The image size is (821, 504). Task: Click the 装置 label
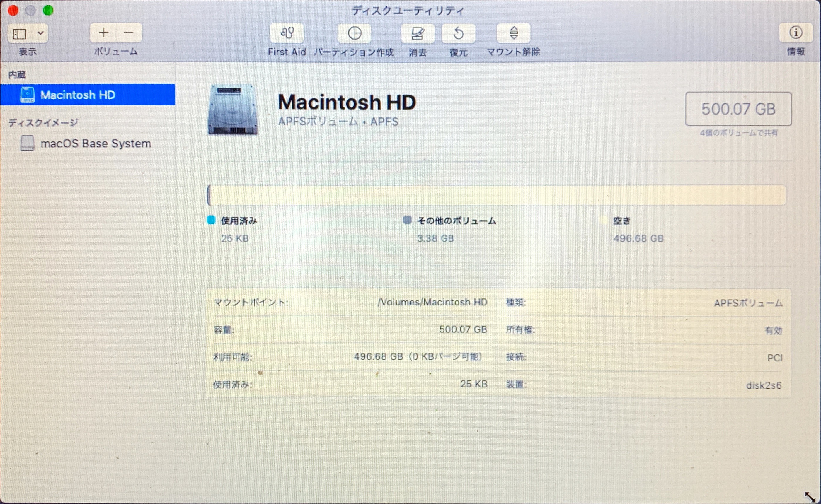[x=516, y=385]
